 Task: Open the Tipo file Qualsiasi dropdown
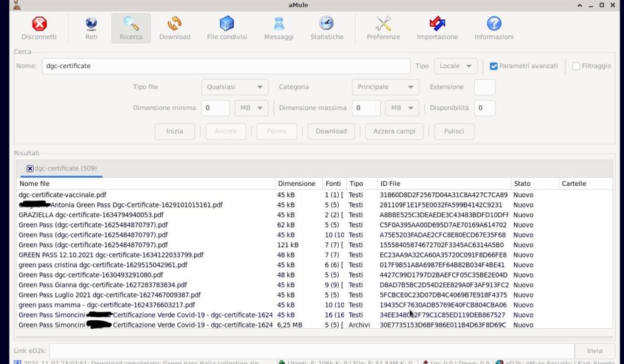click(235, 87)
